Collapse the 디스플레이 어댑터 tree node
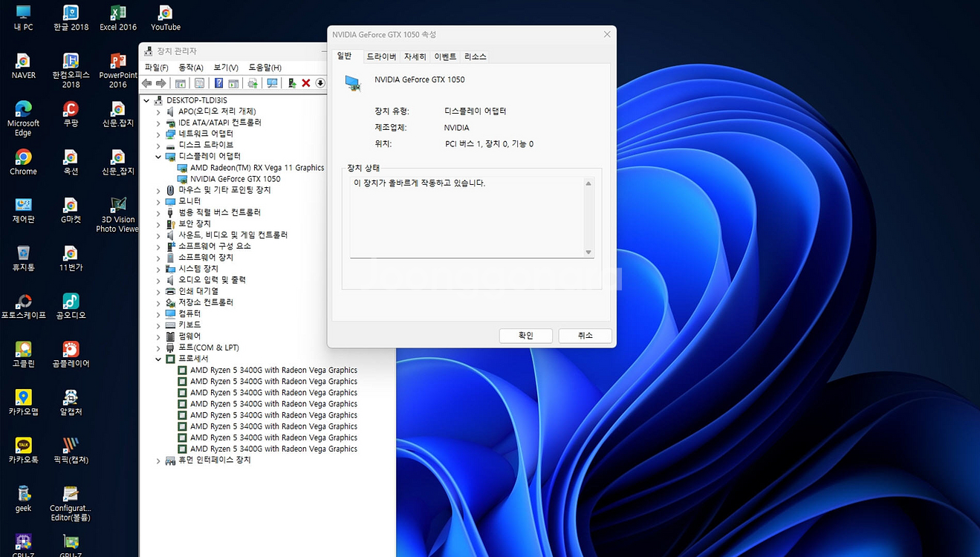 pos(158,157)
